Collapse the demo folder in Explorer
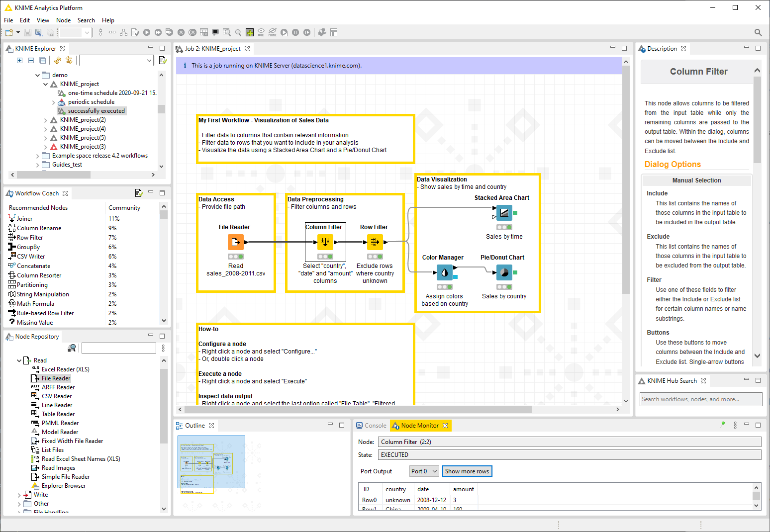Image resolution: width=770 pixels, height=532 pixels. [x=38, y=75]
